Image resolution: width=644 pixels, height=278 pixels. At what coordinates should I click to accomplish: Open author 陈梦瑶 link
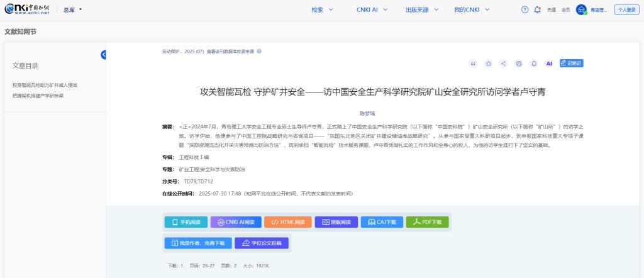coord(367,113)
